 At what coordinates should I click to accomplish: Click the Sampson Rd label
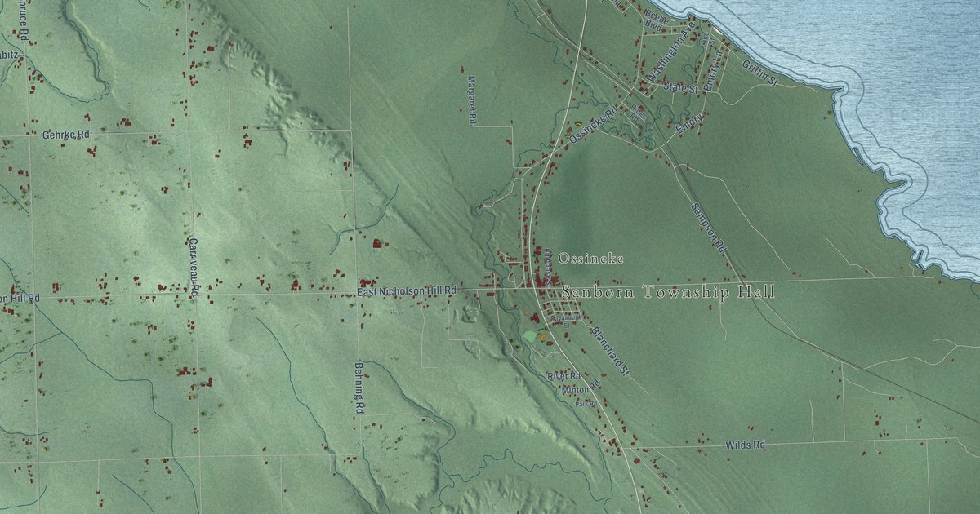point(708,229)
